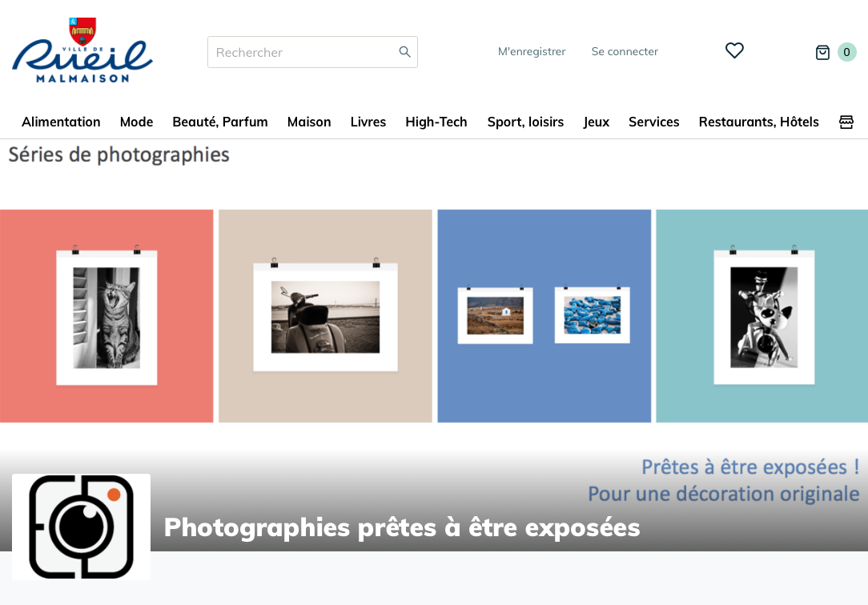Click the M'enregistrer link
The image size is (868, 605).
tap(532, 51)
